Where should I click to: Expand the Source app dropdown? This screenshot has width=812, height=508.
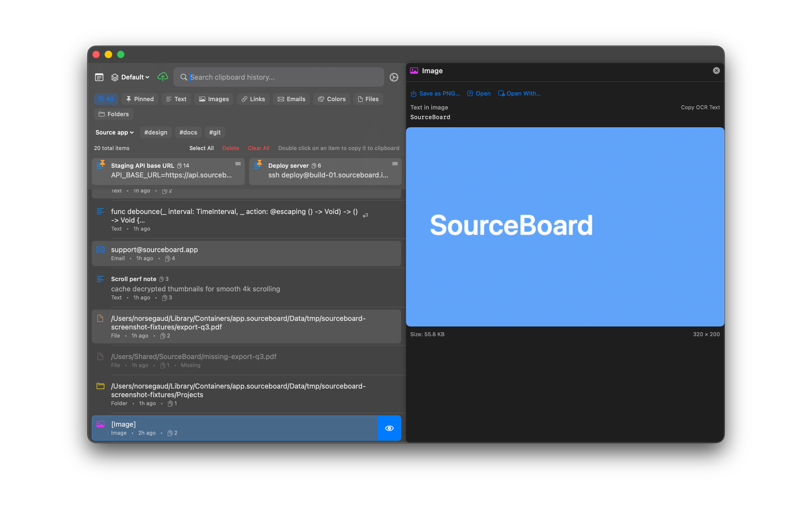pyautogui.click(x=115, y=132)
